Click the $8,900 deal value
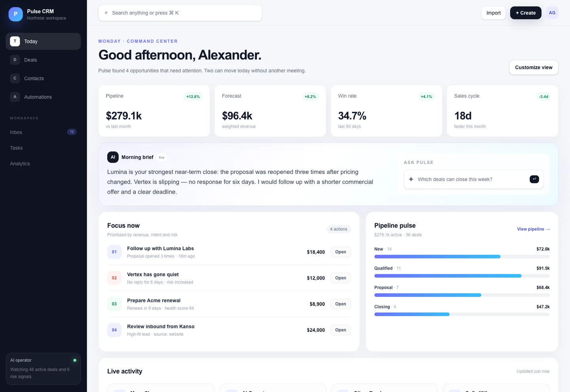This screenshot has width=570, height=392. coord(317,304)
